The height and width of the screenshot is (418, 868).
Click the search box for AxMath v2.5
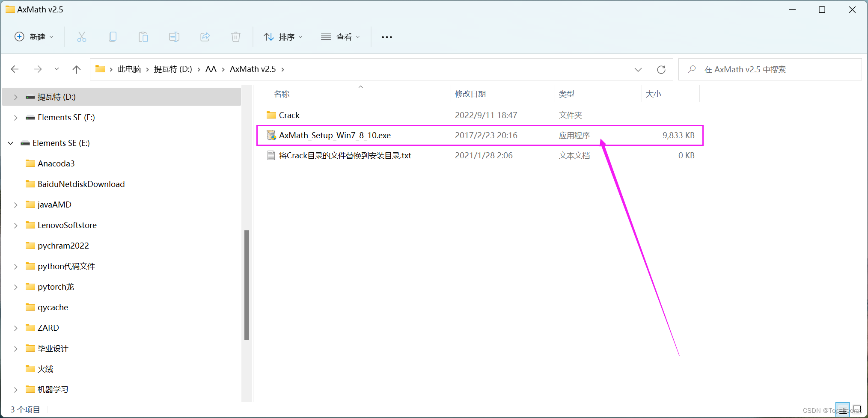770,69
